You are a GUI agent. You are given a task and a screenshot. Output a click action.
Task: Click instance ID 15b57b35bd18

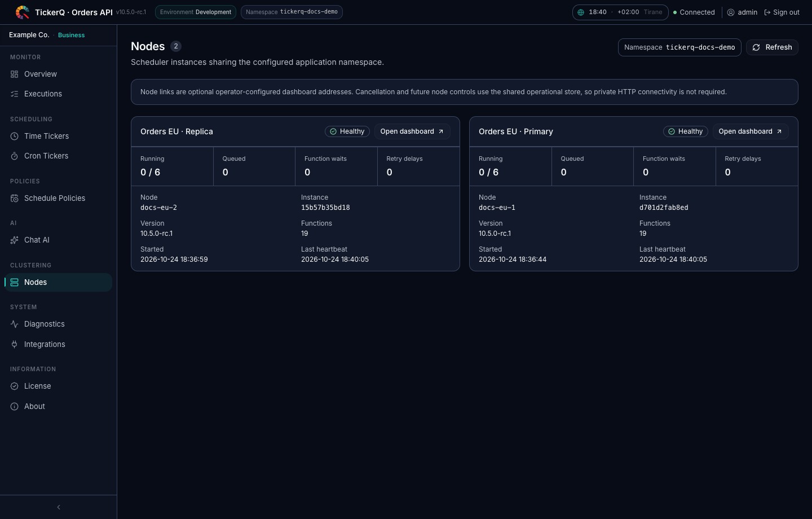325,208
